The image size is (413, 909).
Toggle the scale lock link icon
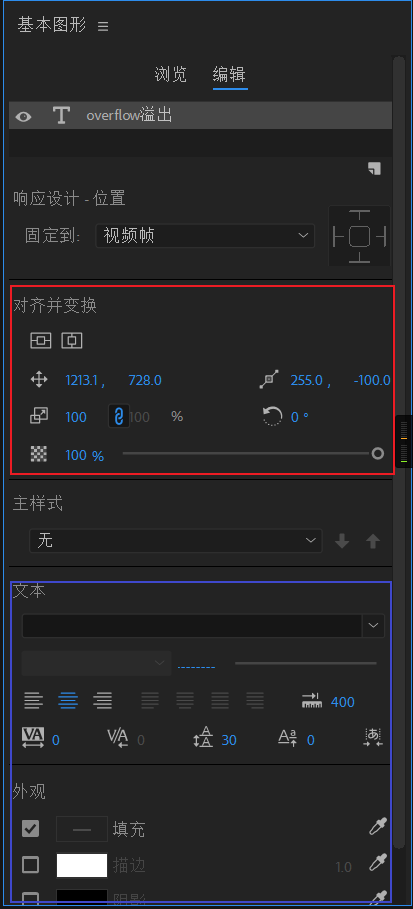coord(119,416)
